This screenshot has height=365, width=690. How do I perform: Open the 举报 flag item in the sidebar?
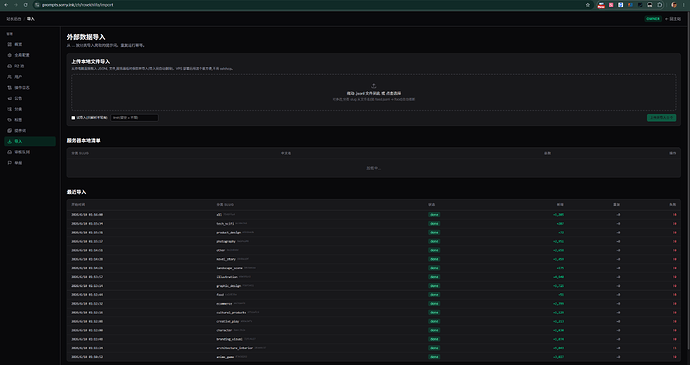tap(29, 163)
